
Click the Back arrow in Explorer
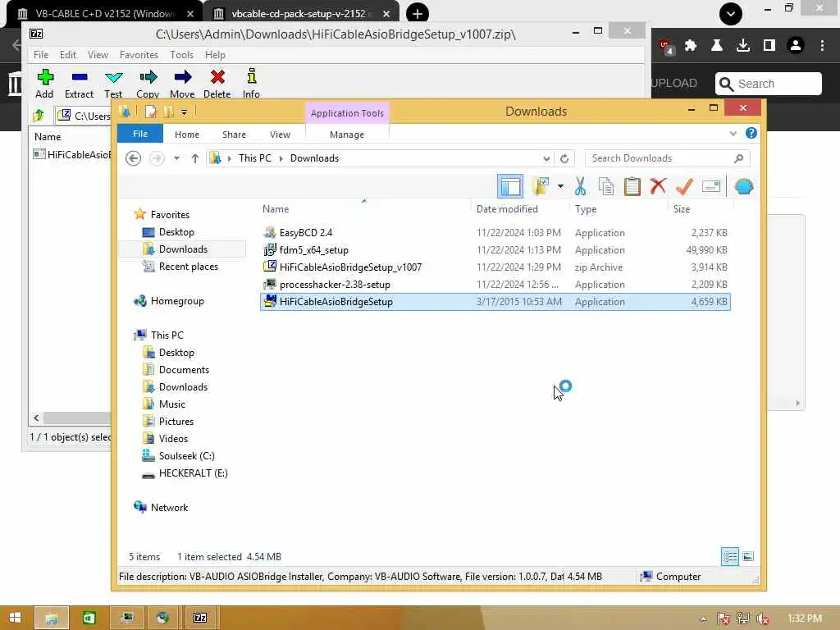coord(134,158)
